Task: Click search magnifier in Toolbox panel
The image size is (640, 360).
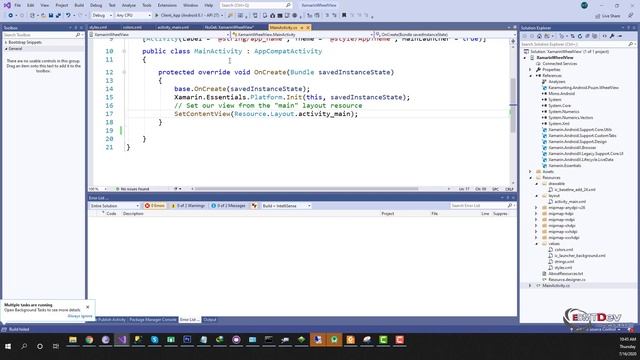Action: coord(78,35)
